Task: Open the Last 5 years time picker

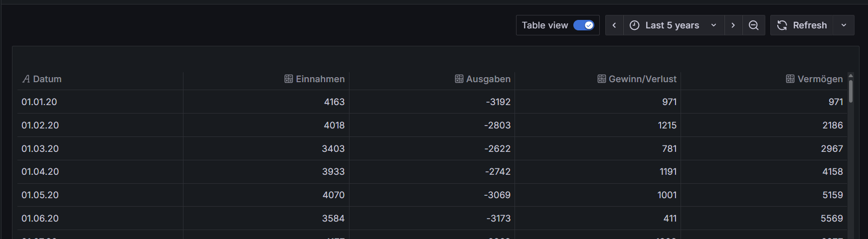Action: coord(673,25)
